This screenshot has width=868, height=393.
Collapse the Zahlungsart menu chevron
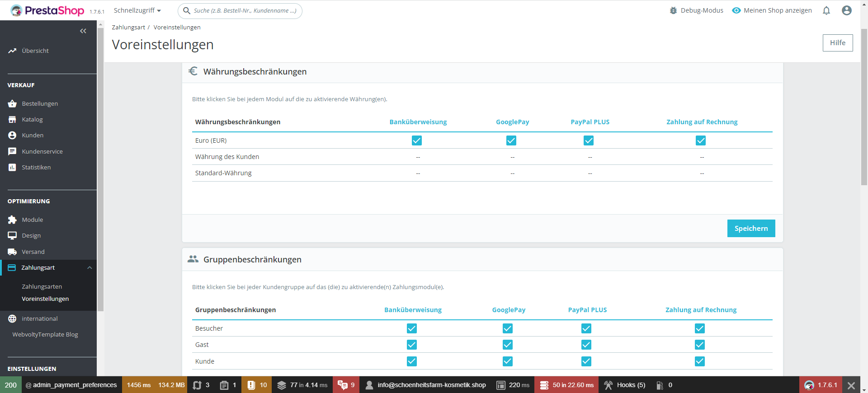click(90, 267)
